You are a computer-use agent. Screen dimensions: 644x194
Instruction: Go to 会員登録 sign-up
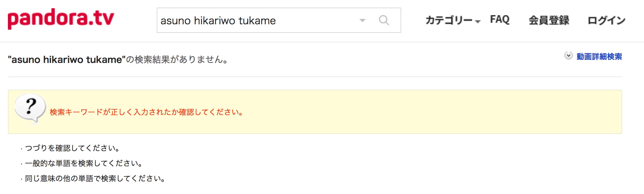549,20
